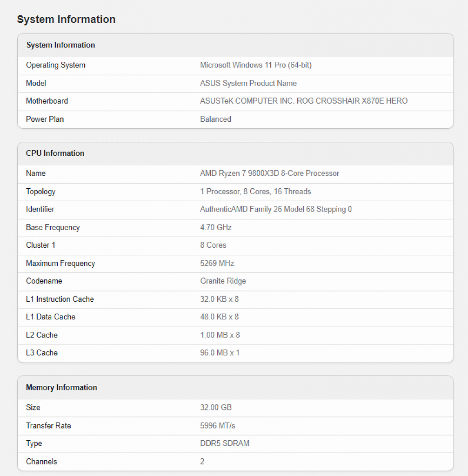Click the 'Maximum Frequency' label
Screen dimensions: 468x476
click(x=60, y=263)
